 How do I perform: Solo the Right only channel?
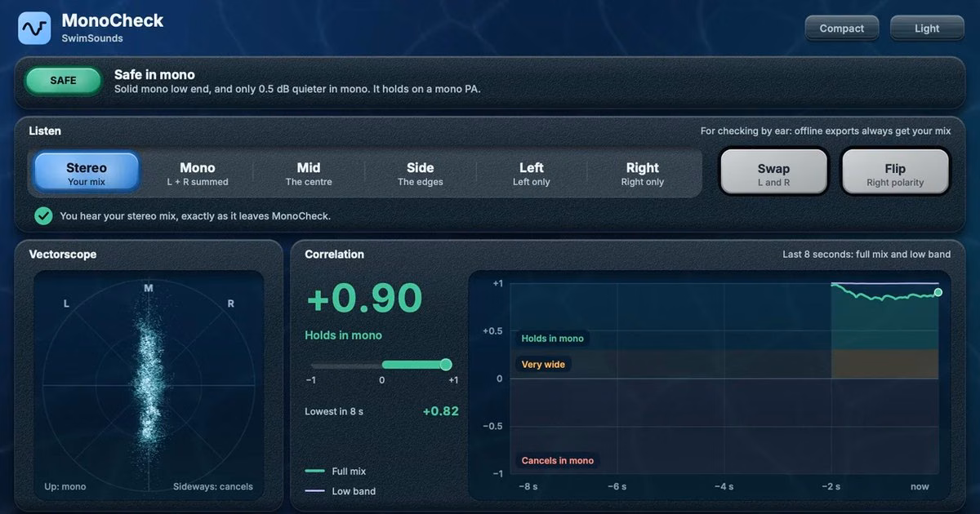(643, 173)
